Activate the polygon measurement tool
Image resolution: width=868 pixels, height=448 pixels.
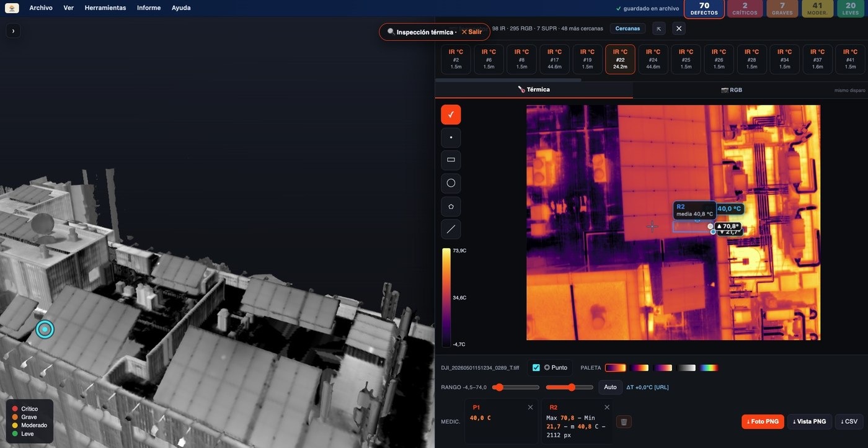(451, 206)
